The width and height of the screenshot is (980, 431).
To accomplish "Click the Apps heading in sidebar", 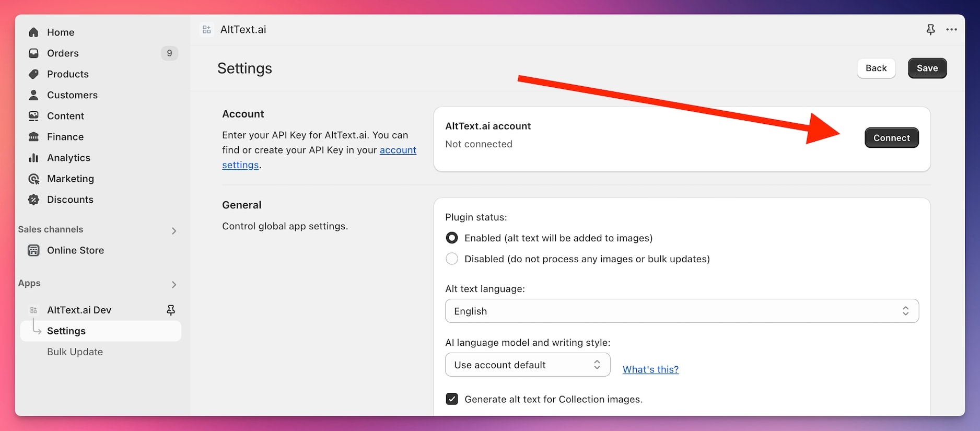I will tap(29, 283).
